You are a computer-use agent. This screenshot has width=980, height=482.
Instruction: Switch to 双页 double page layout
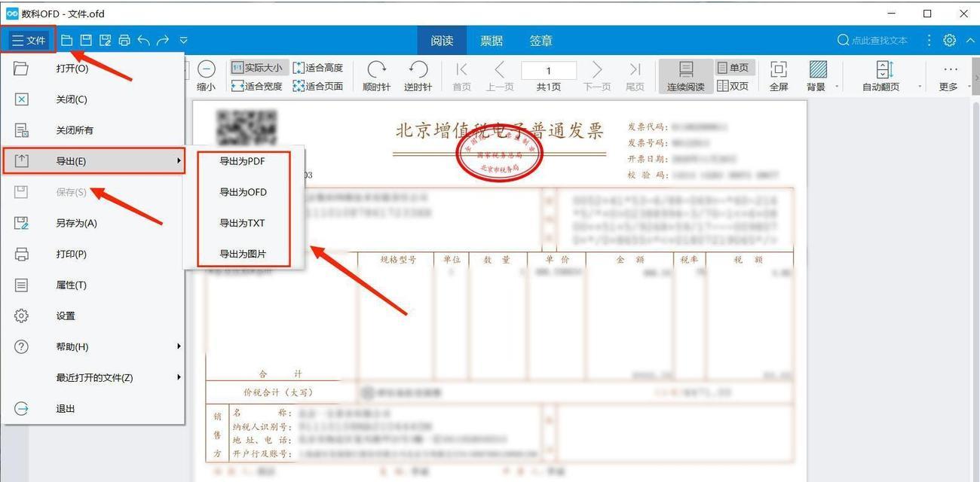(x=733, y=86)
